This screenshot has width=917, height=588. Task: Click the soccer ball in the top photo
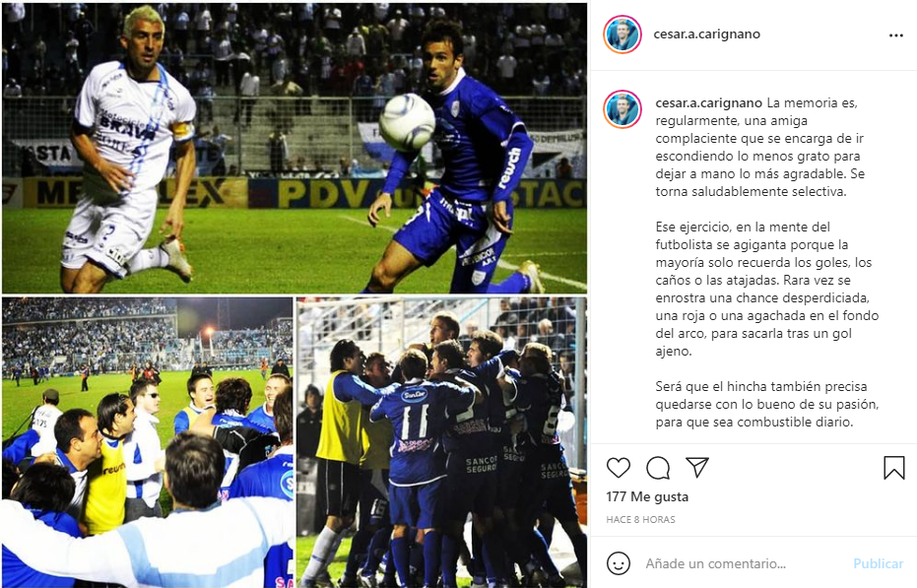[407, 122]
